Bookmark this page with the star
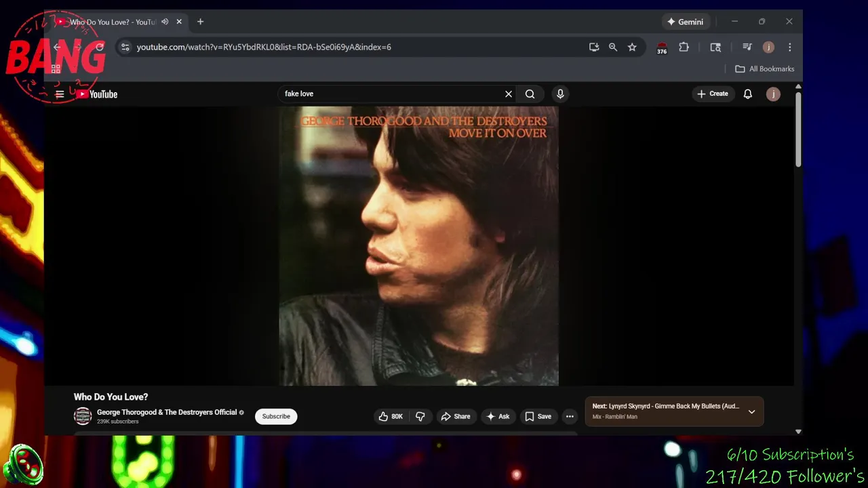 [632, 47]
